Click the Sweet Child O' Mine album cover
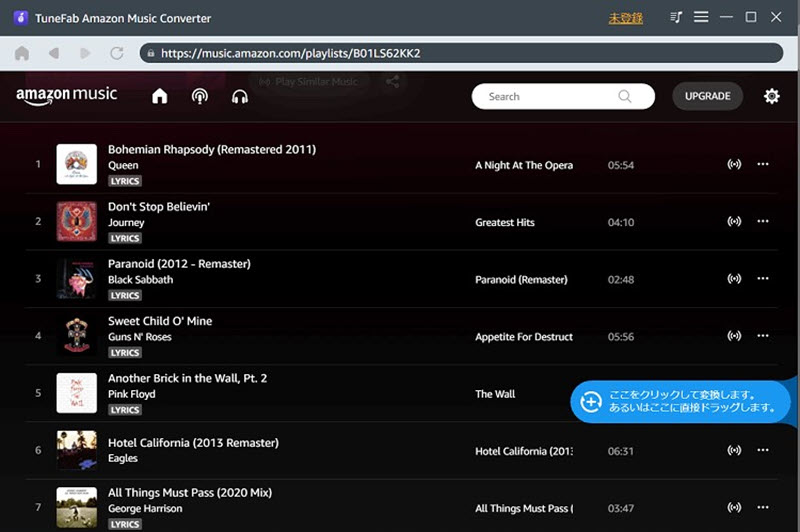Image resolution: width=800 pixels, height=532 pixels. (x=77, y=336)
